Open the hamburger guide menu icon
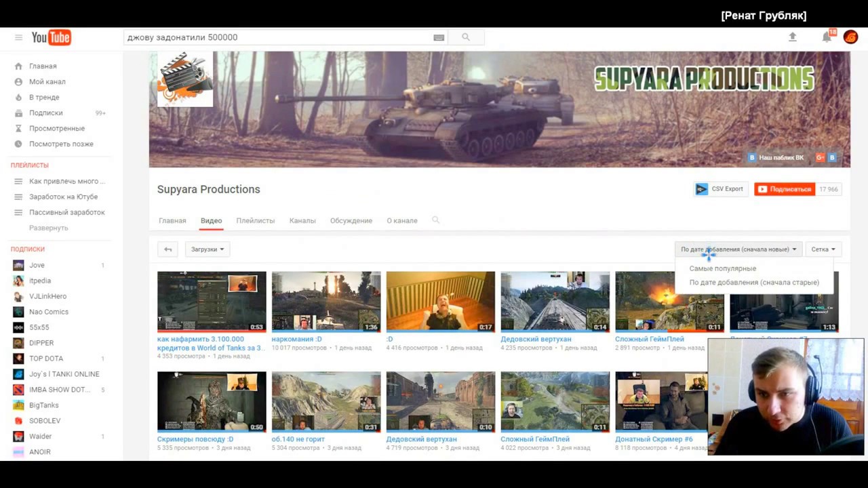 click(x=18, y=37)
